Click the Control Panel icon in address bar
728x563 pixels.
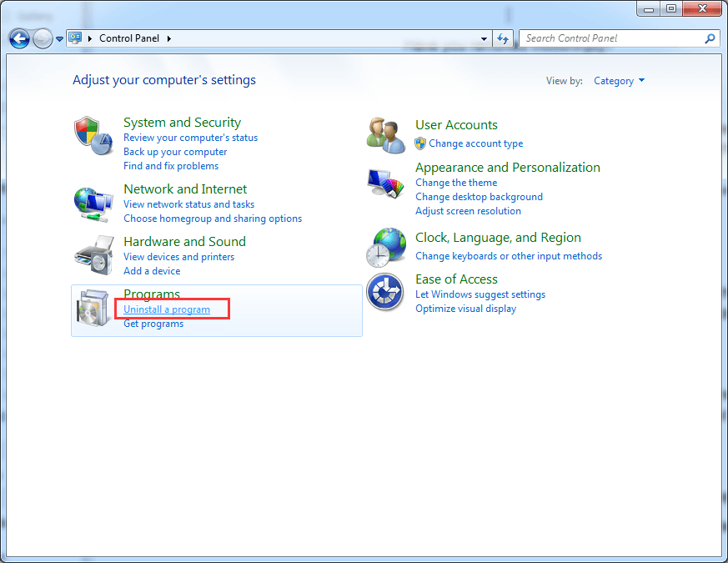(x=75, y=38)
